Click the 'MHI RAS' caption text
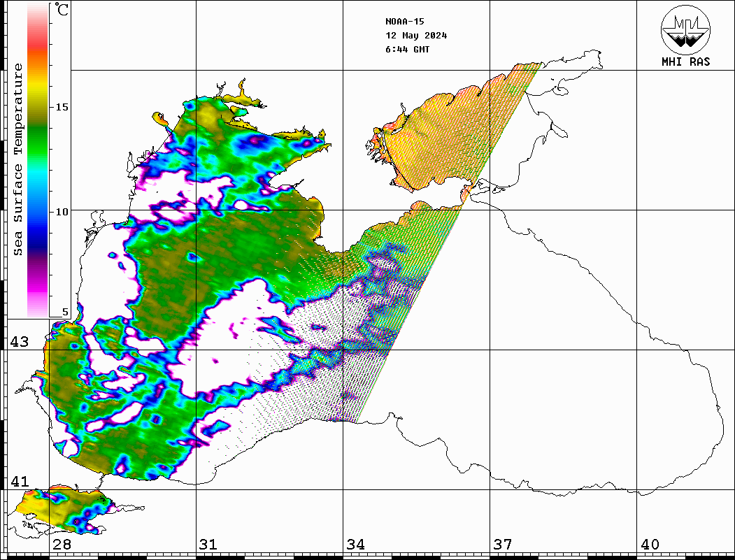735x560 pixels. click(x=686, y=62)
